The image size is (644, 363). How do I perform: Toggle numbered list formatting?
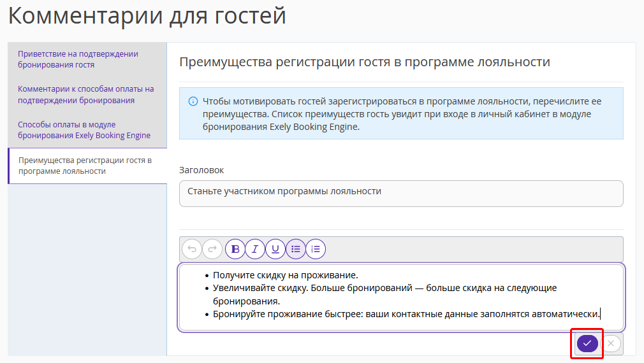tap(316, 249)
